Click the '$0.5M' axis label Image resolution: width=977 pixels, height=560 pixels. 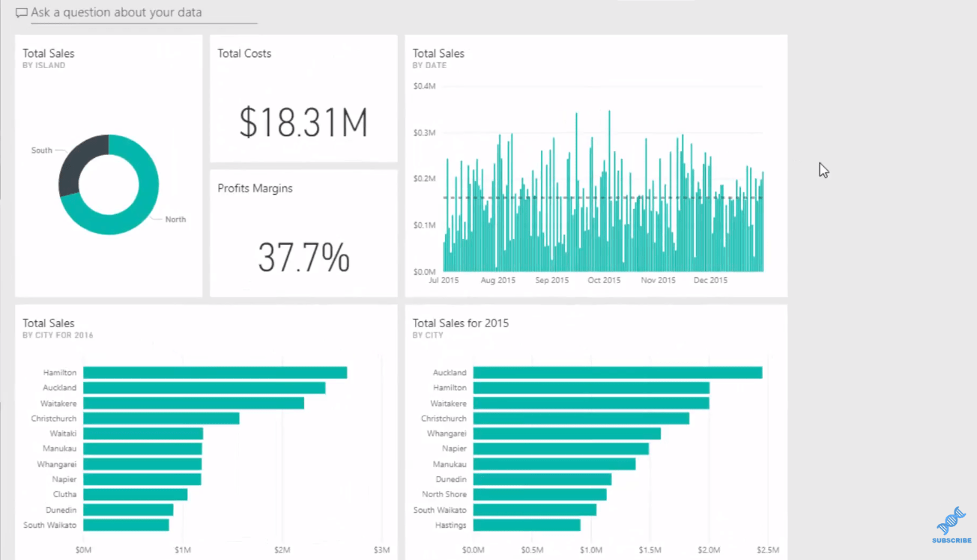(533, 550)
